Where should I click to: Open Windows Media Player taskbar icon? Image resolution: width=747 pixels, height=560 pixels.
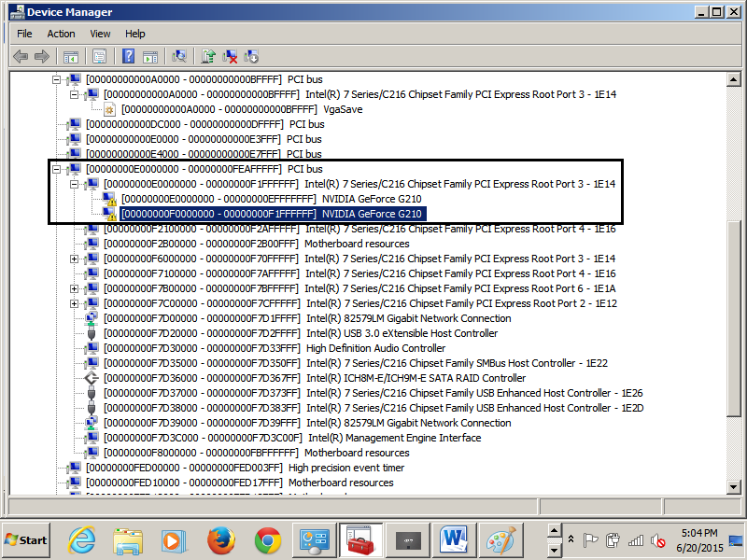(174, 540)
